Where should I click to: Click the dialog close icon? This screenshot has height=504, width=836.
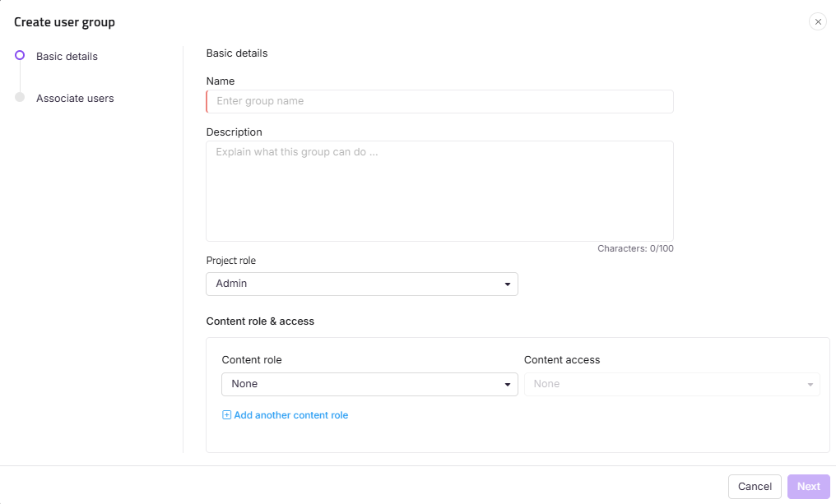pos(817,21)
